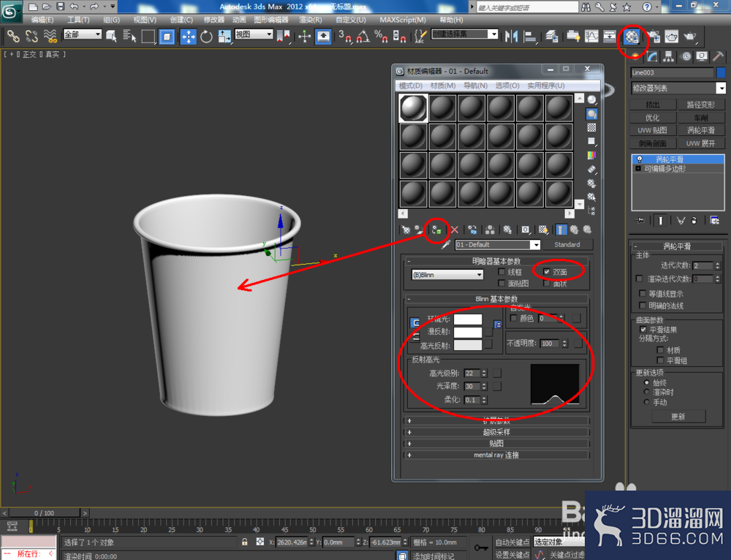Enable the 线框 wire checkbox
The width and height of the screenshot is (731, 560).
[501, 272]
